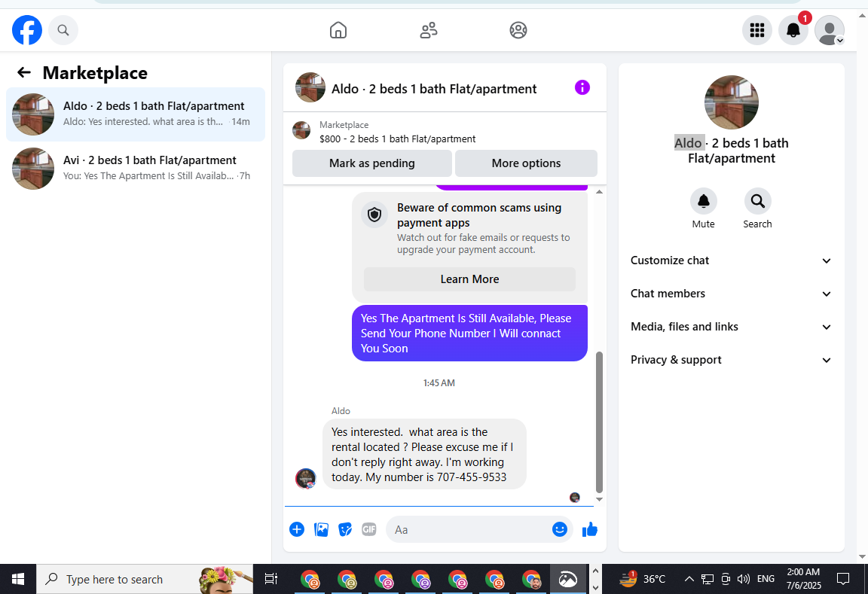Screen dimensions: 868x594
Task: Open the purple conversation information icon
Action: (582, 87)
